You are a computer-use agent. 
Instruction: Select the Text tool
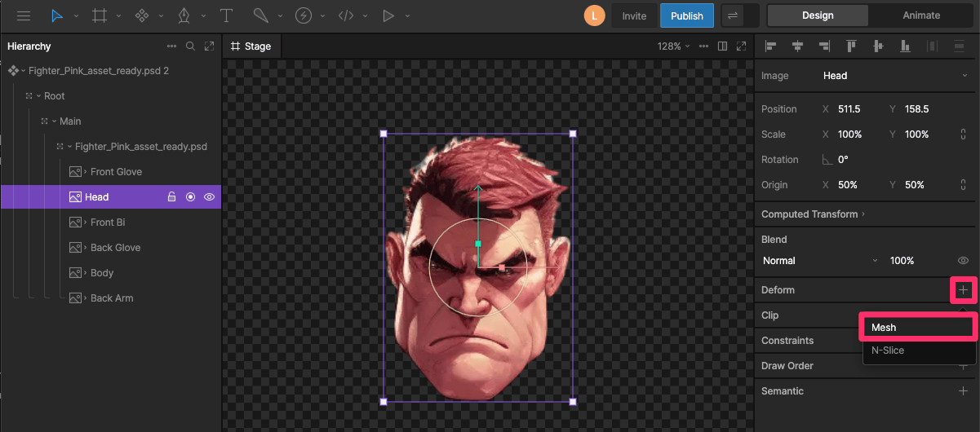pyautogui.click(x=226, y=15)
